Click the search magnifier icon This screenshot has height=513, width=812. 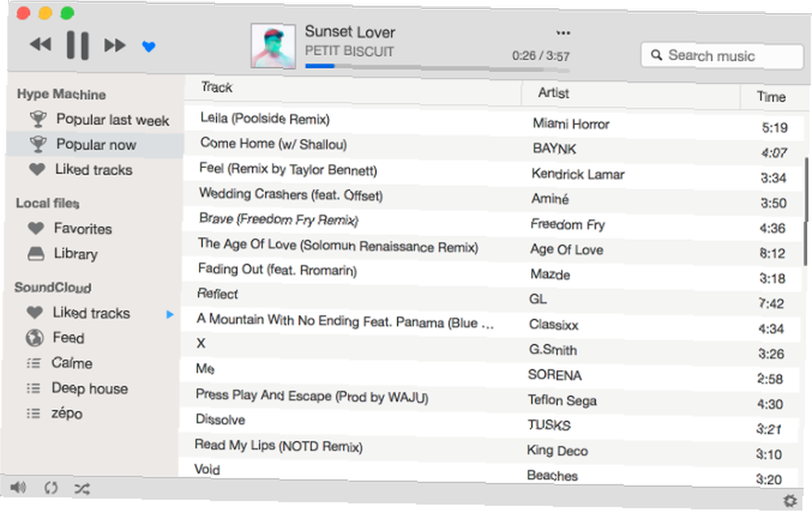656,55
